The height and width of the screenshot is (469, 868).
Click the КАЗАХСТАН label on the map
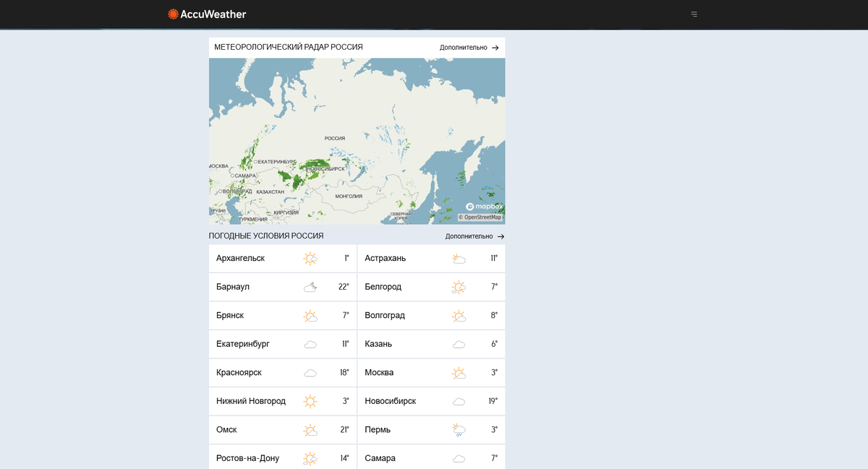coord(270,192)
